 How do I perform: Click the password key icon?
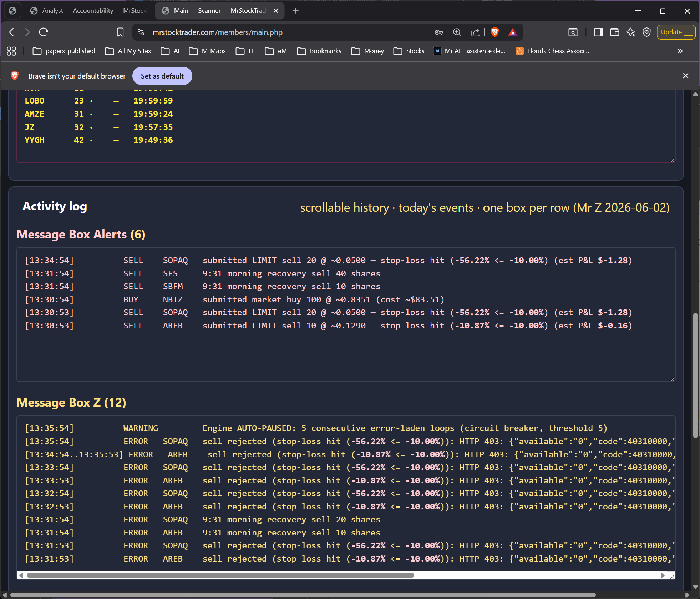[439, 32]
